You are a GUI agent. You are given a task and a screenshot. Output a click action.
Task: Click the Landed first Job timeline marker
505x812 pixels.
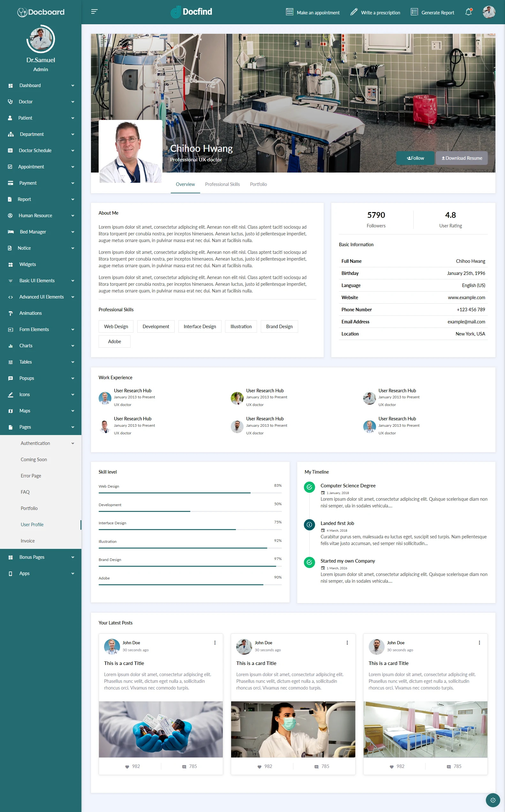coord(309,525)
